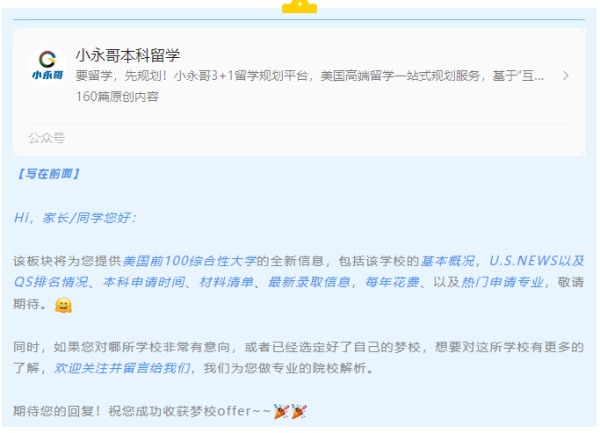Click the highlighted 每年花费 text
Screen dimensions: 600x433
tap(392, 282)
